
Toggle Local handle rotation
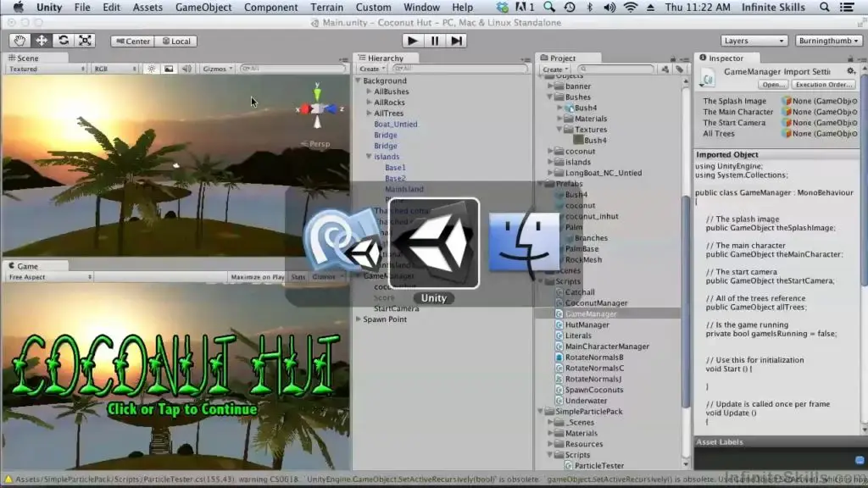(176, 41)
